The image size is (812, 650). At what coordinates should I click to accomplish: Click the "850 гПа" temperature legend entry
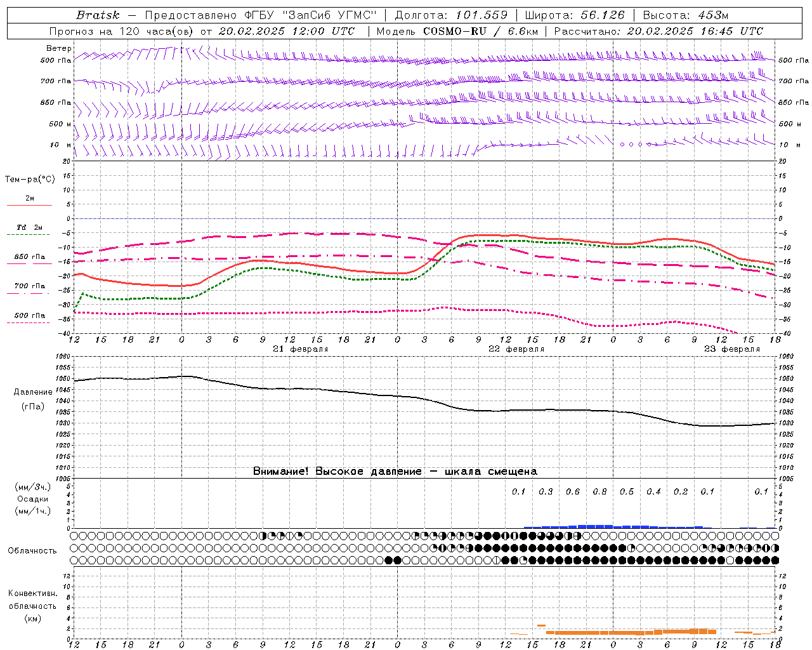[30, 257]
